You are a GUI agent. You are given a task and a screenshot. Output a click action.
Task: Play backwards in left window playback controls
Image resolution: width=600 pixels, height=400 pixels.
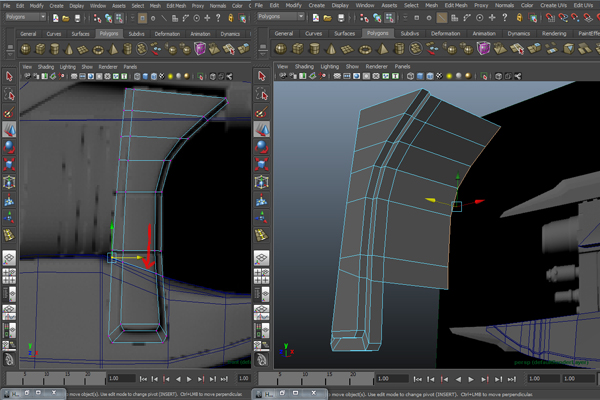178,379
